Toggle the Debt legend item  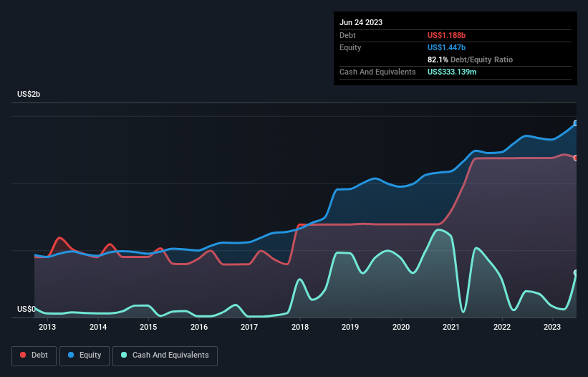coord(34,355)
